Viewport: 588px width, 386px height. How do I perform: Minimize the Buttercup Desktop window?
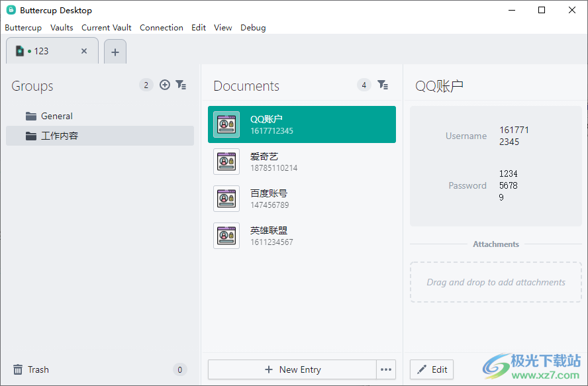click(x=512, y=10)
